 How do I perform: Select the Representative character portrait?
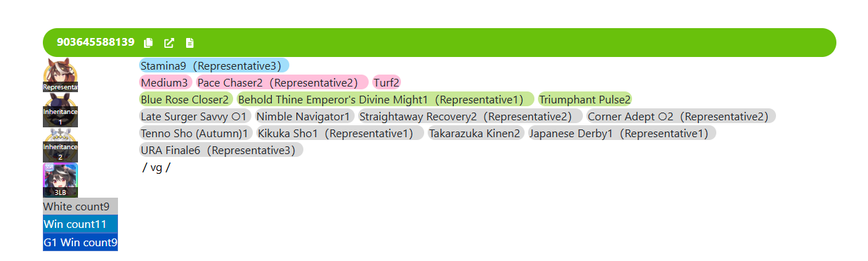(60, 75)
